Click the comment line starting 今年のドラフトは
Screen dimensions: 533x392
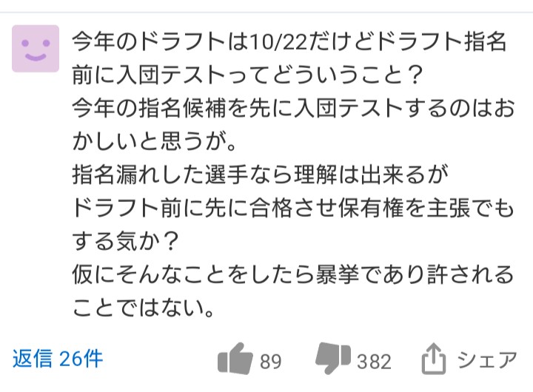(x=289, y=41)
